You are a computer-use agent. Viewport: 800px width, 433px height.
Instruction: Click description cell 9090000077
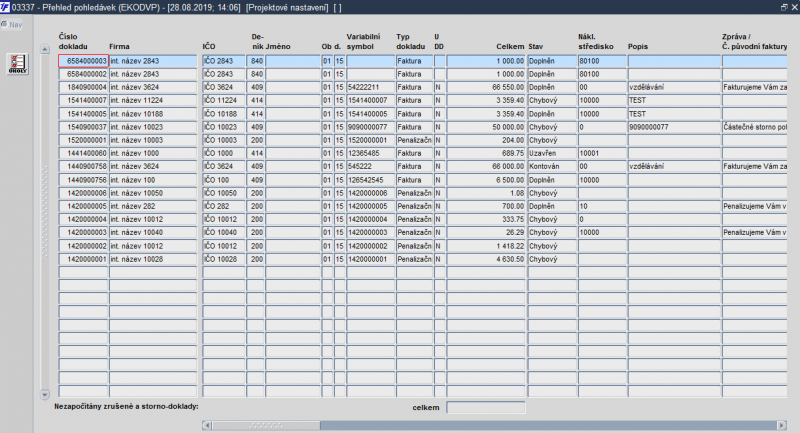click(674, 127)
